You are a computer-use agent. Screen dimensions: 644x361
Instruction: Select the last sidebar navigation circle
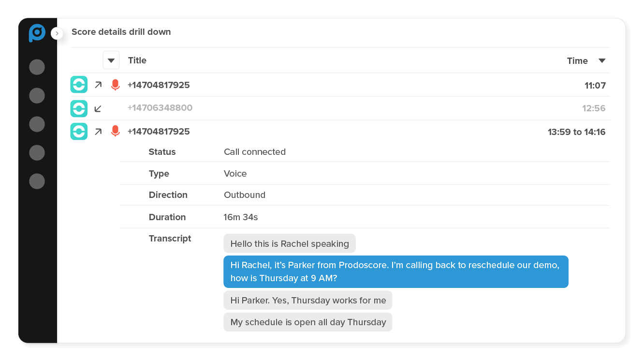point(37,181)
